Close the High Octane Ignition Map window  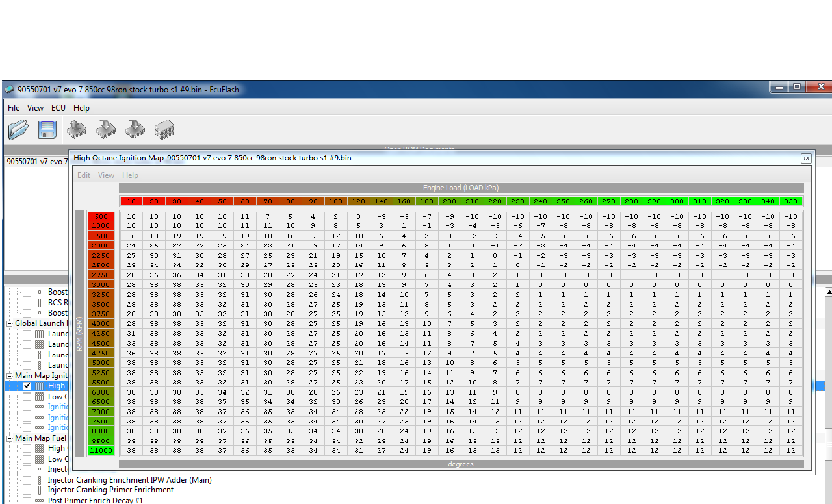(805, 158)
